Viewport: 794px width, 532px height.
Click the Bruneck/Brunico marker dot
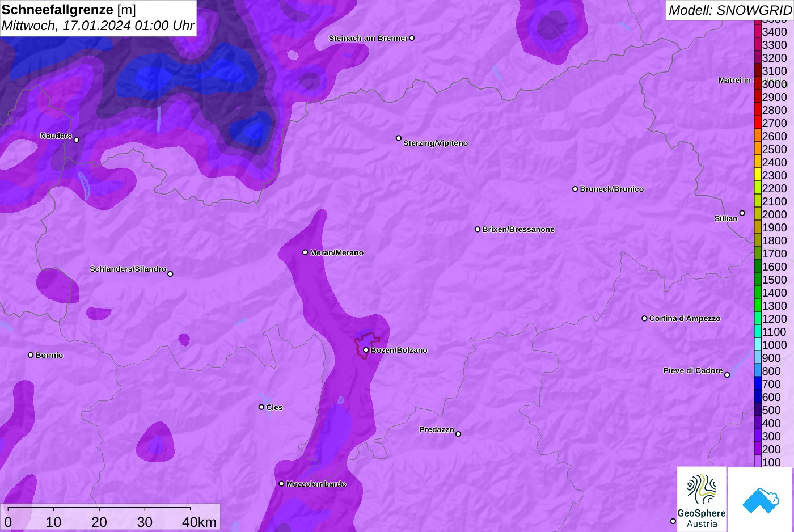click(x=575, y=189)
